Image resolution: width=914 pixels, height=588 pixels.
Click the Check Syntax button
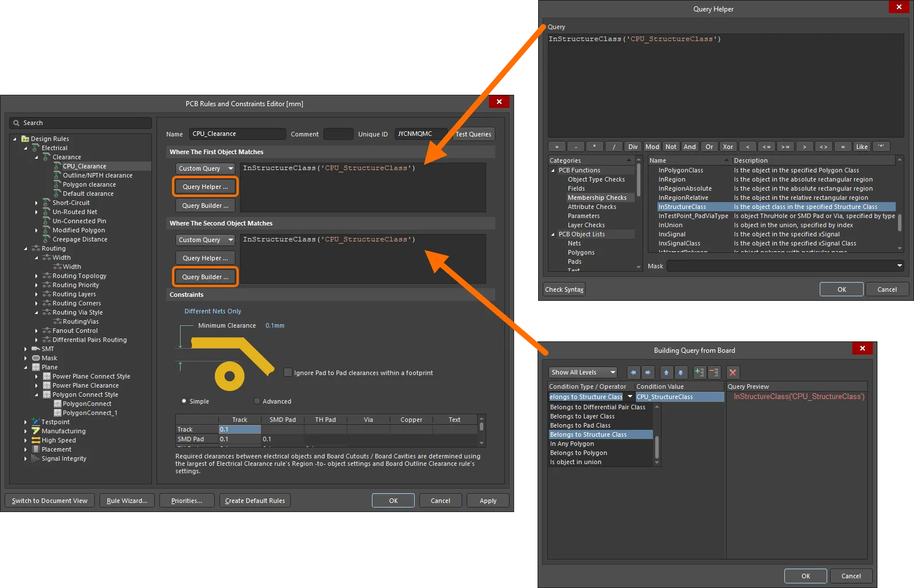click(x=564, y=289)
